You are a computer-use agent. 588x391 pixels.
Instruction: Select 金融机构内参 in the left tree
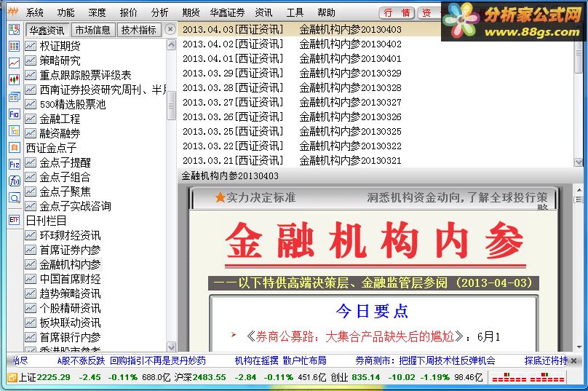click(70, 264)
